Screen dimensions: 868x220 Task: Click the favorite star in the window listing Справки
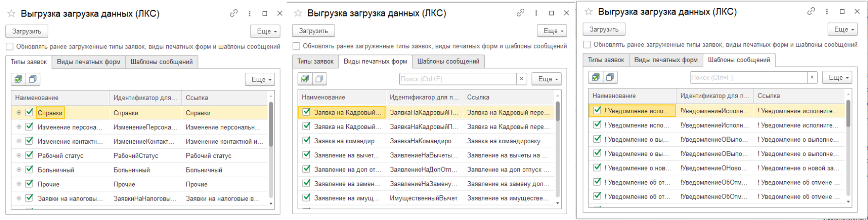click(11, 14)
